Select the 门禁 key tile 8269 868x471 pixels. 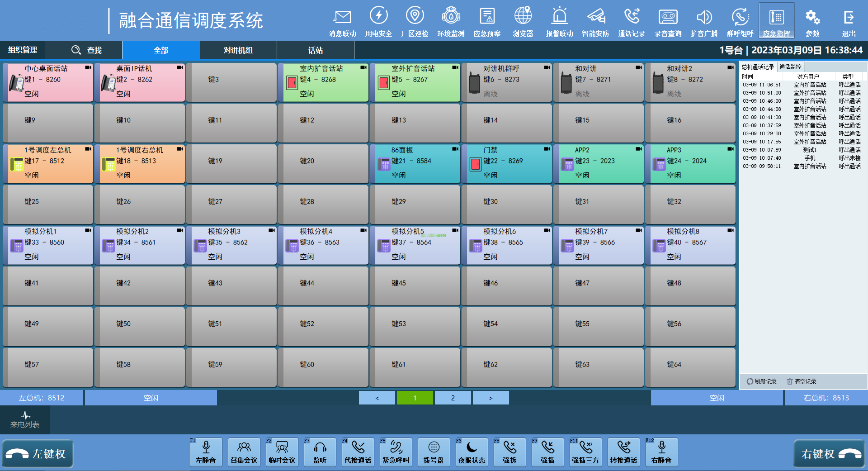coord(506,163)
